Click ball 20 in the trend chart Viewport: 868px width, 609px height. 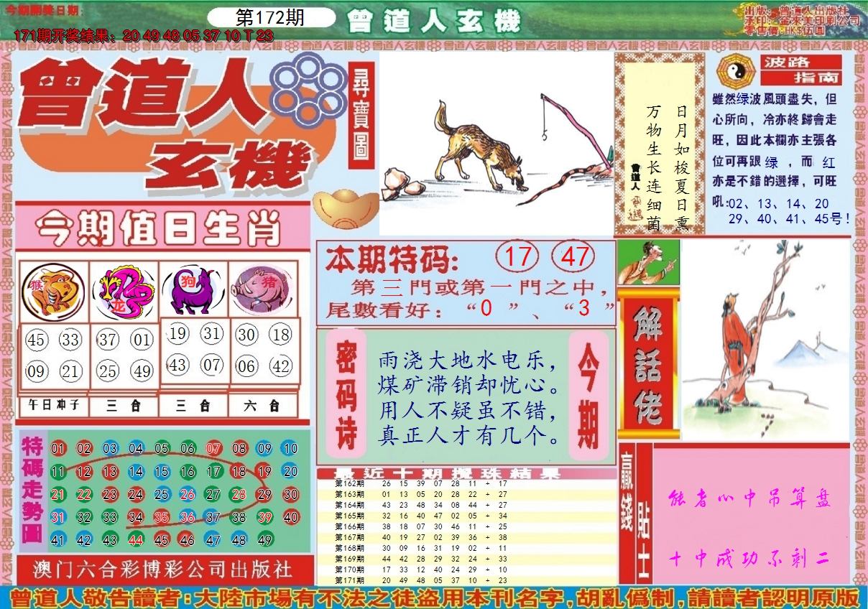click(x=290, y=472)
